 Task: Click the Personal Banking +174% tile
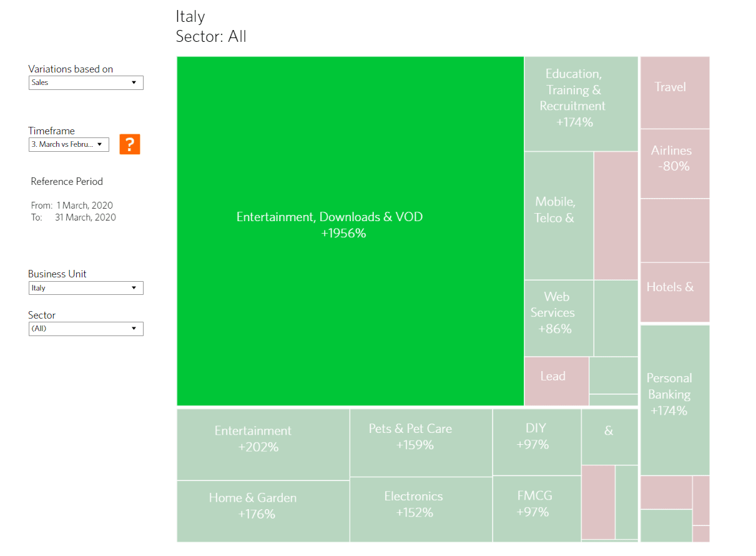(x=675, y=400)
